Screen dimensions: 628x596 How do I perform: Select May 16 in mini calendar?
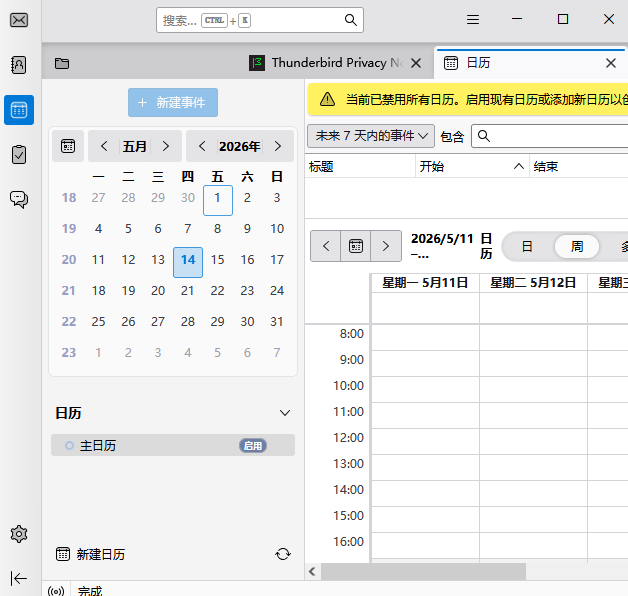(x=247, y=260)
